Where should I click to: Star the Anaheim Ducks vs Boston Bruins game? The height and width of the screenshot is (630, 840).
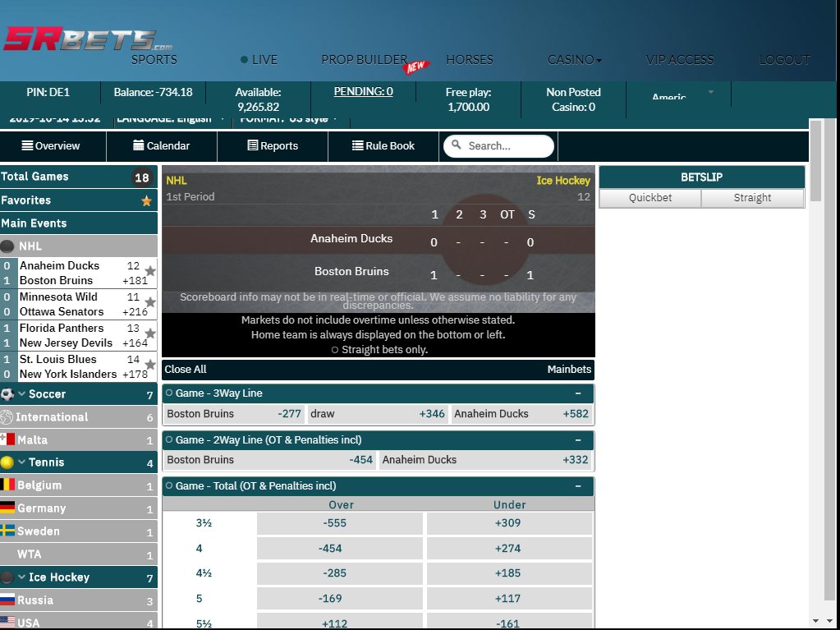point(150,271)
